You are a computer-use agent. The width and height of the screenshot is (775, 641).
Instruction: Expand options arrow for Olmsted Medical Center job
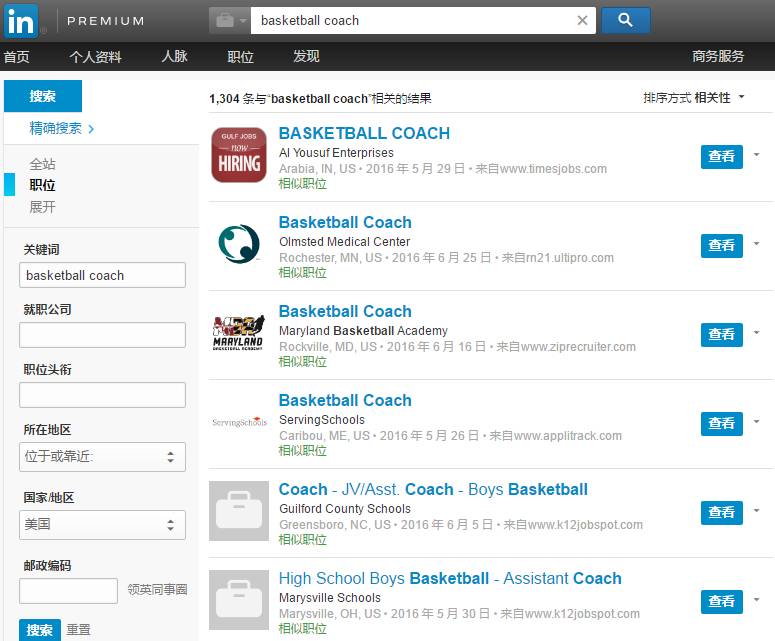[x=756, y=244]
